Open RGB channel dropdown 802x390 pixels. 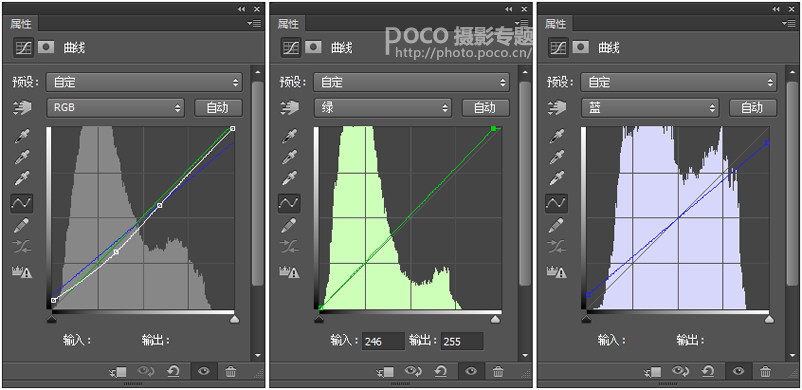(116, 107)
